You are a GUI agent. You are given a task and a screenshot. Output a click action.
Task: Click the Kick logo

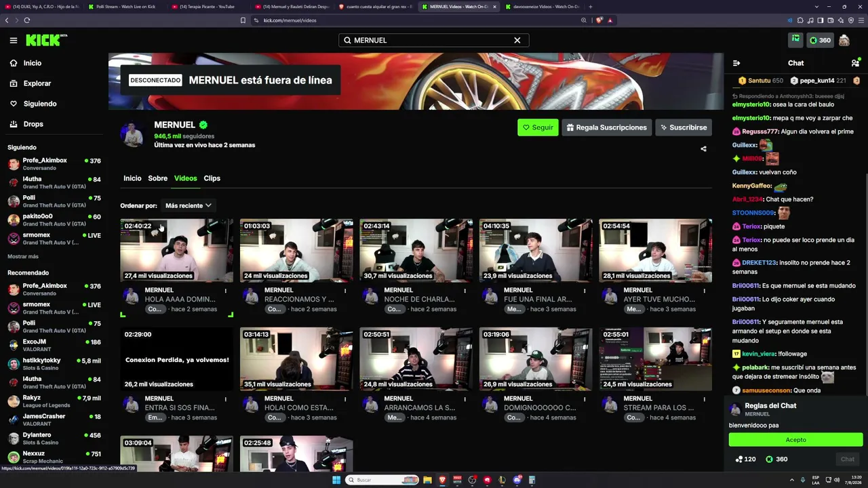pyautogui.click(x=46, y=40)
